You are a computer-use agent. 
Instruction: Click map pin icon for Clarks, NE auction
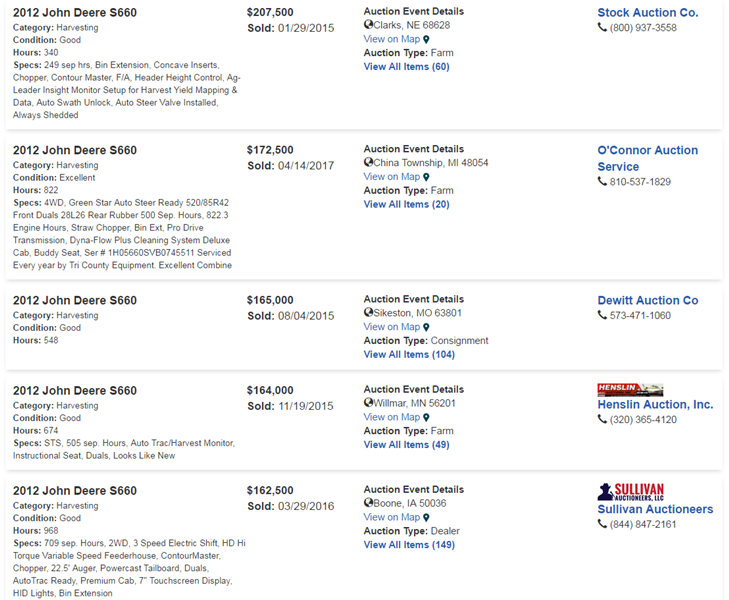pyautogui.click(x=426, y=40)
